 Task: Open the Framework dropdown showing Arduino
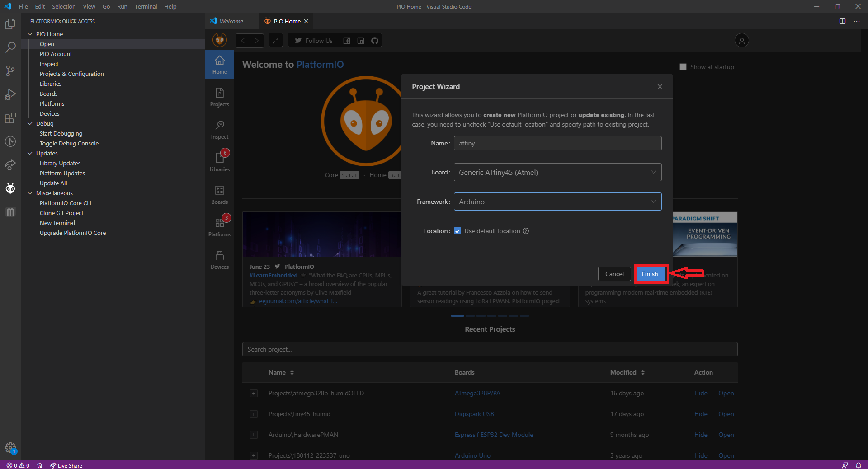point(557,202)
